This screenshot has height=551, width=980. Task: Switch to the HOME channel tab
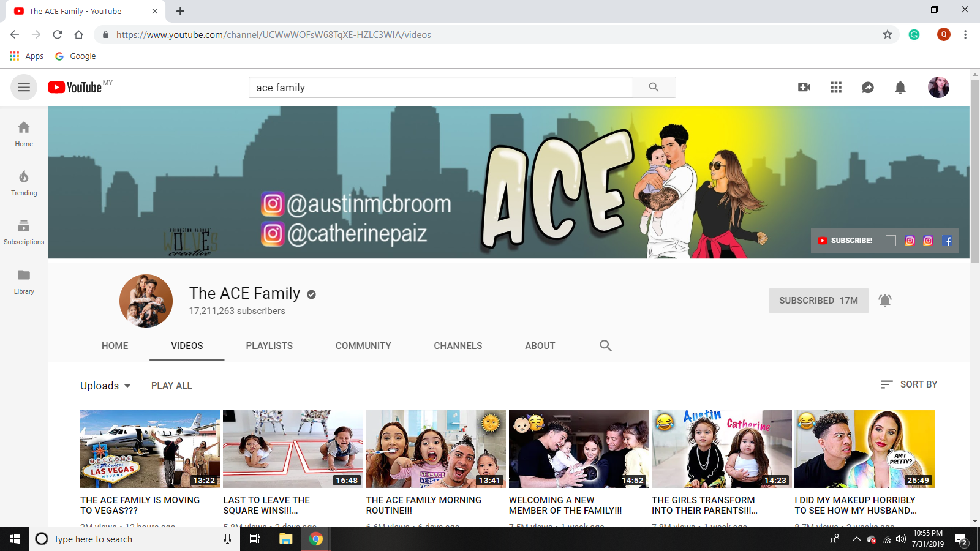click(115, 346)
